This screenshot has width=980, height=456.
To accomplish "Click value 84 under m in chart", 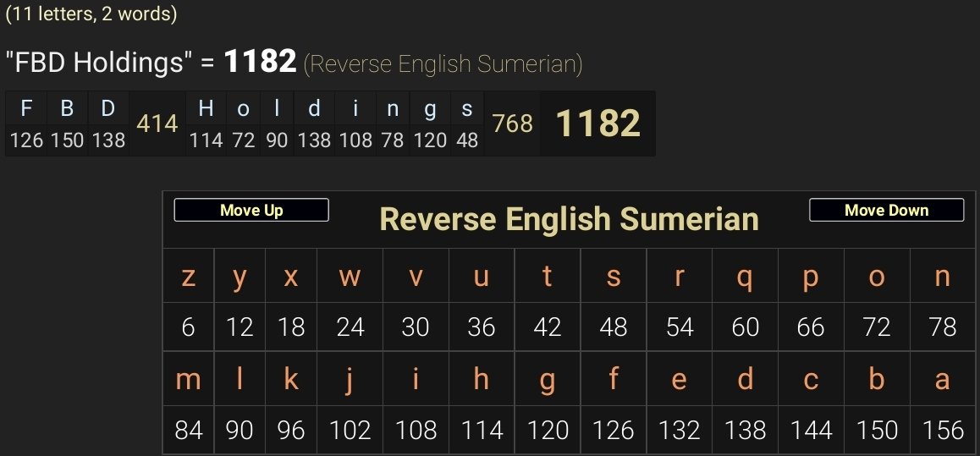I will tap(188, 431).
